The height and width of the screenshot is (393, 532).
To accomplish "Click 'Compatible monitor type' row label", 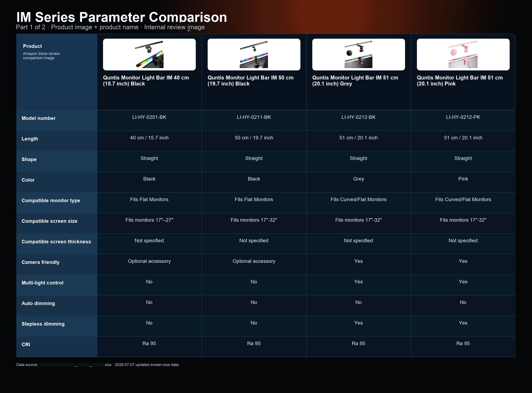I will point(51,201).
